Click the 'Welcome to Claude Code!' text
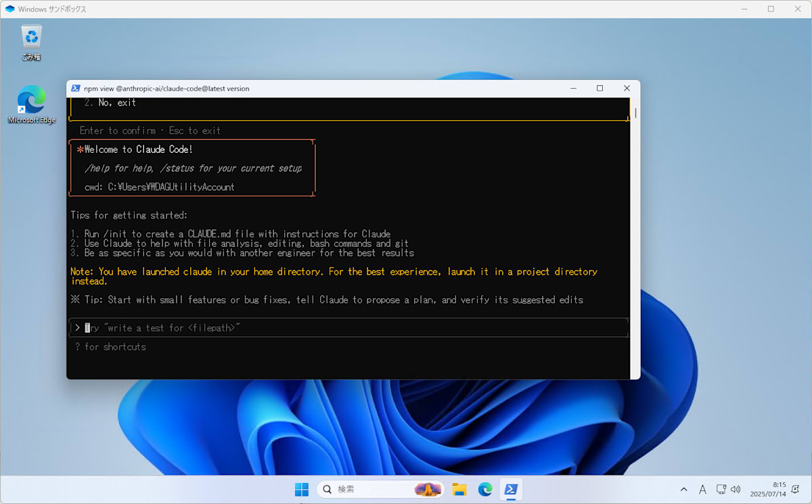 click(139, 150)
